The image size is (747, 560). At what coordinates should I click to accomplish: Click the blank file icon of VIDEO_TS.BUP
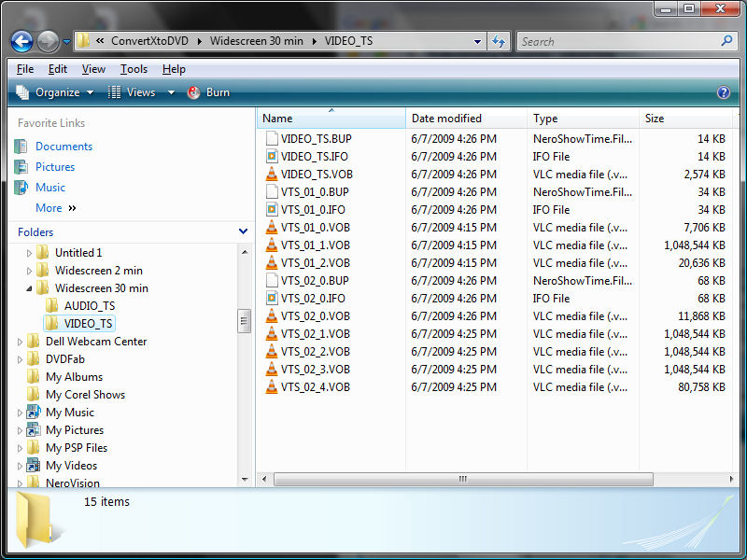click(272, 138)
